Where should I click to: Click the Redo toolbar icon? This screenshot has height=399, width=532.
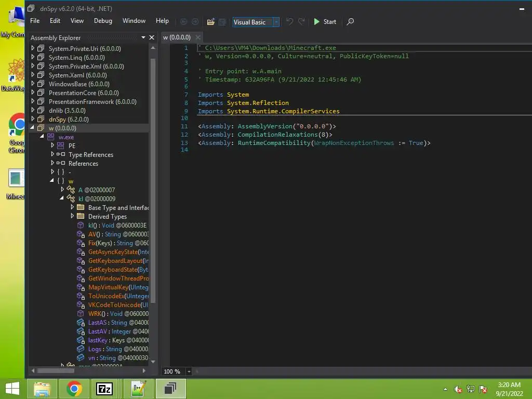301,22
